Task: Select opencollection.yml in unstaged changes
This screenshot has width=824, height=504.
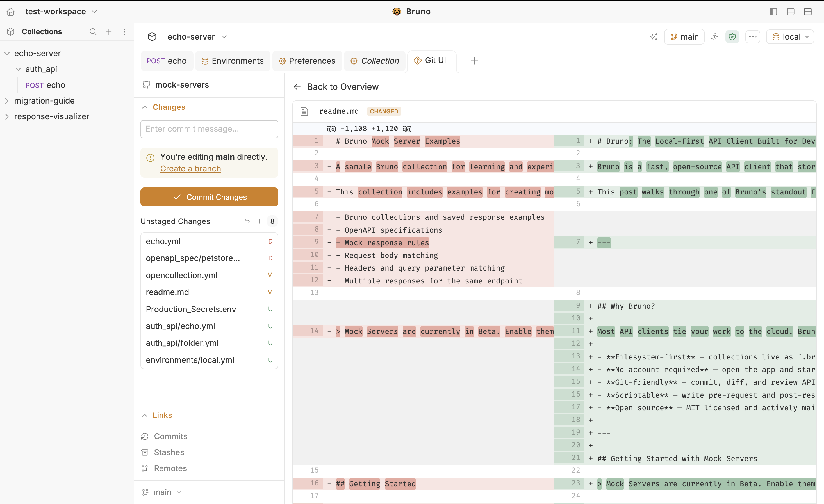Action: tap(209, 275)
